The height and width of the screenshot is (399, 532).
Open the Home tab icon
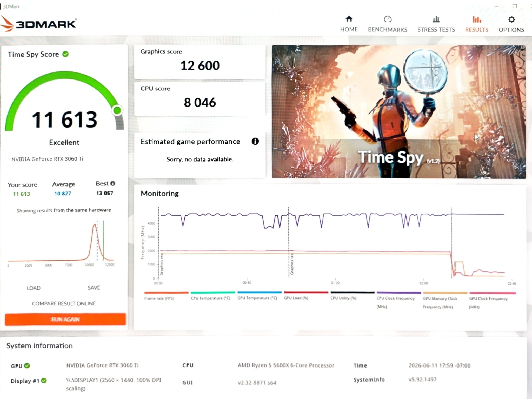pyautogui.click(x=349, y=19)
